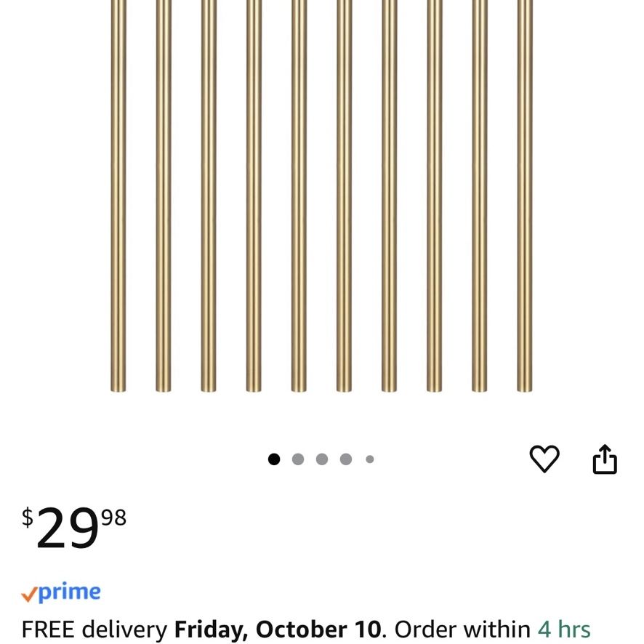Select the fourth image carousel dot

[346, 459]
